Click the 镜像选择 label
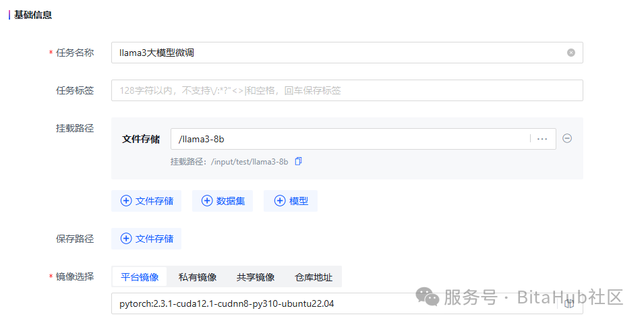644x323 pixels. click(75, 276)
